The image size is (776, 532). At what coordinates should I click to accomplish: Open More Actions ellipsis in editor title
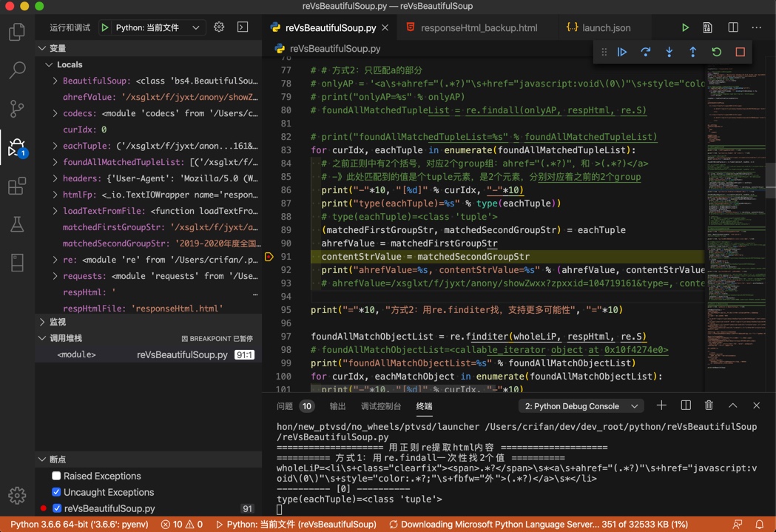(x=756, y=27)
